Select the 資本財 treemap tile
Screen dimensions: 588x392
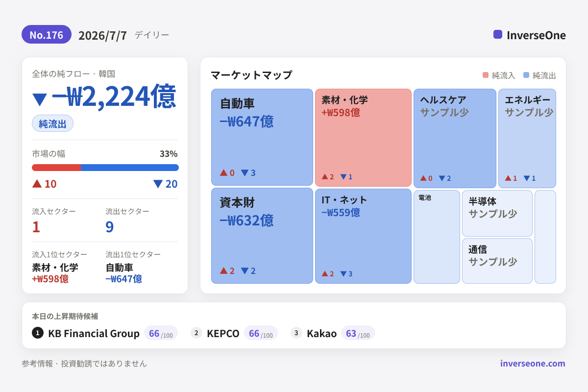click(262, 236)
